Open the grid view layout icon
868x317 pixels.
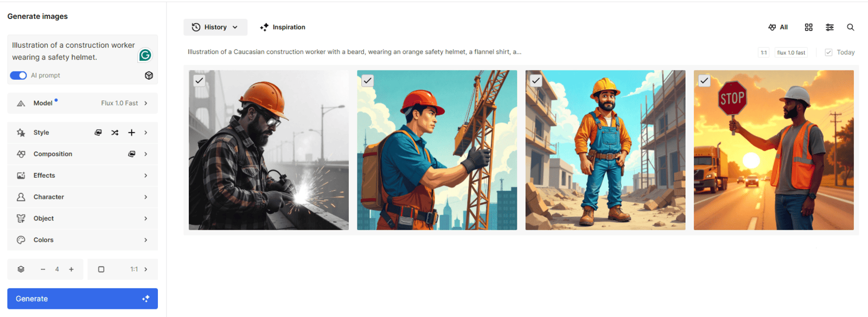coord(808,27)
